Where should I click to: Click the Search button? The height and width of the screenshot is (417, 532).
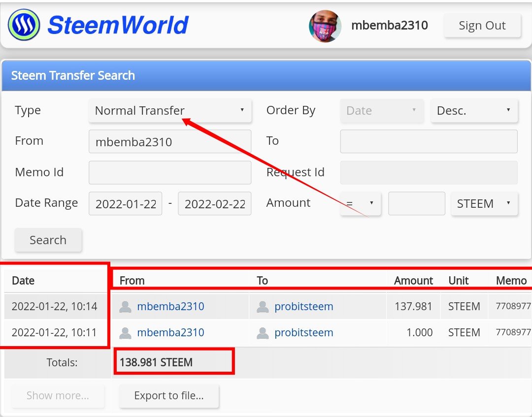(x=48, y=240)
